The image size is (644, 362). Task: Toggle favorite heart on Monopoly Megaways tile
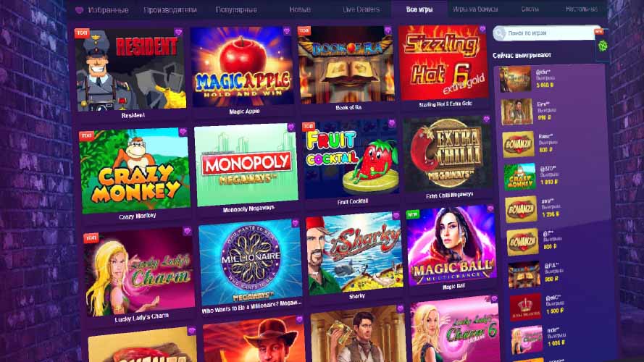(x=290, y=127)
